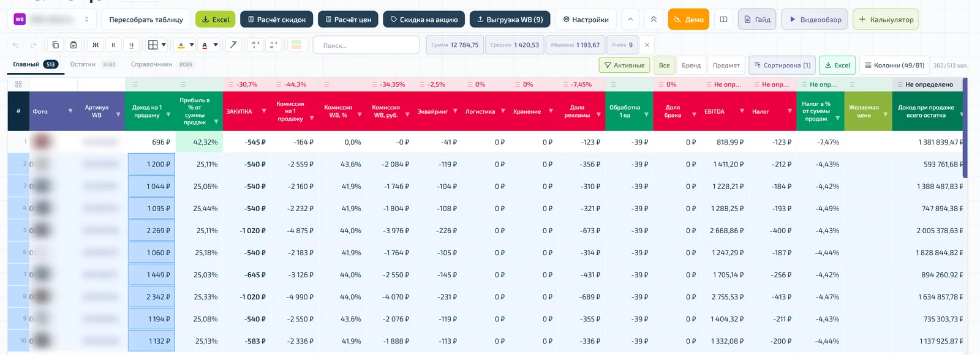Apply italic formatting with the К button
The height and width of the screenshot is (355, 980).
[x=113, y=45]
